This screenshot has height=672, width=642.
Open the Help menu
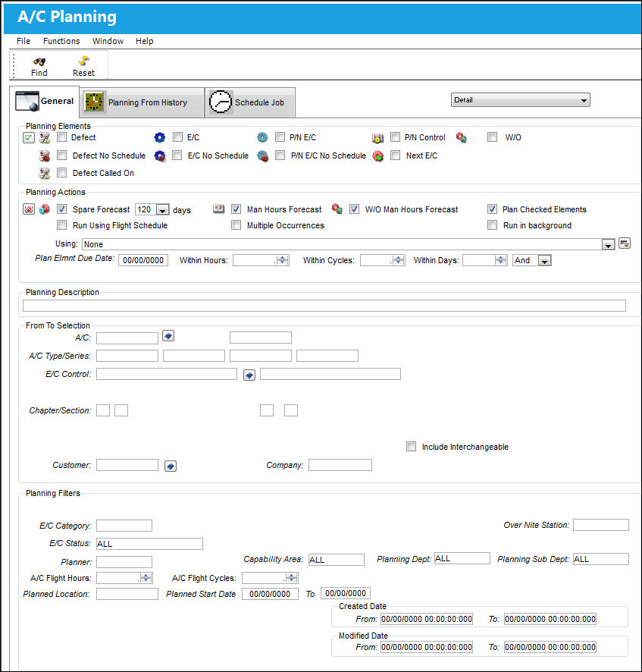[x=144, y=41]
